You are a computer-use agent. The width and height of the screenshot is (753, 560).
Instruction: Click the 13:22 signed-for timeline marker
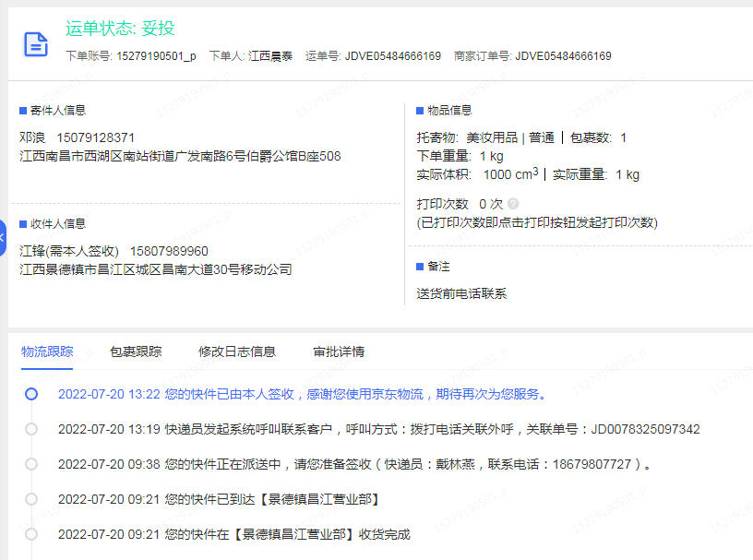coord(31,394)
